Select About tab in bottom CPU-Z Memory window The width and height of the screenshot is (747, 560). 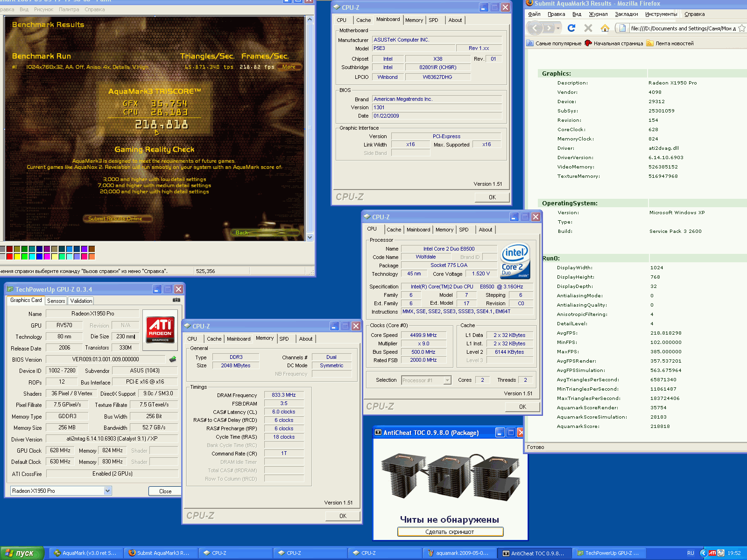tap(306, 339)
